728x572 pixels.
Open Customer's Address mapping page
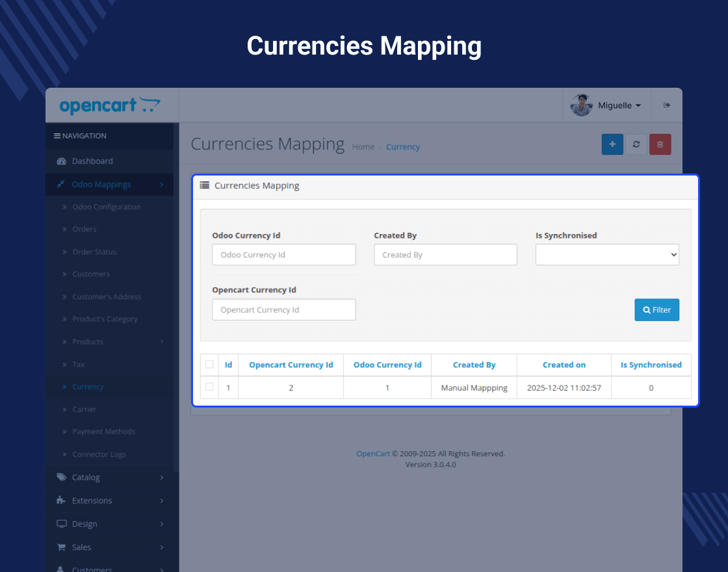tap(107, 296)
